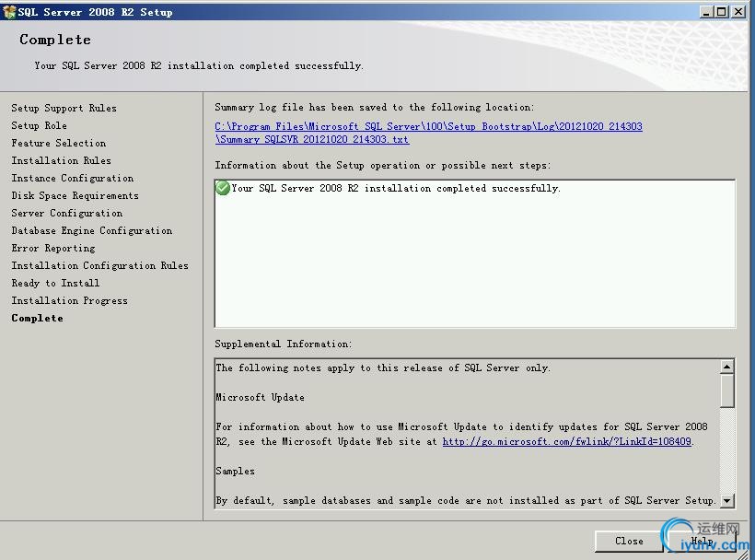755x560 pixels.
Task: Click the Supplemental Information scrollbar thumb
Action: tap(727, 391)
